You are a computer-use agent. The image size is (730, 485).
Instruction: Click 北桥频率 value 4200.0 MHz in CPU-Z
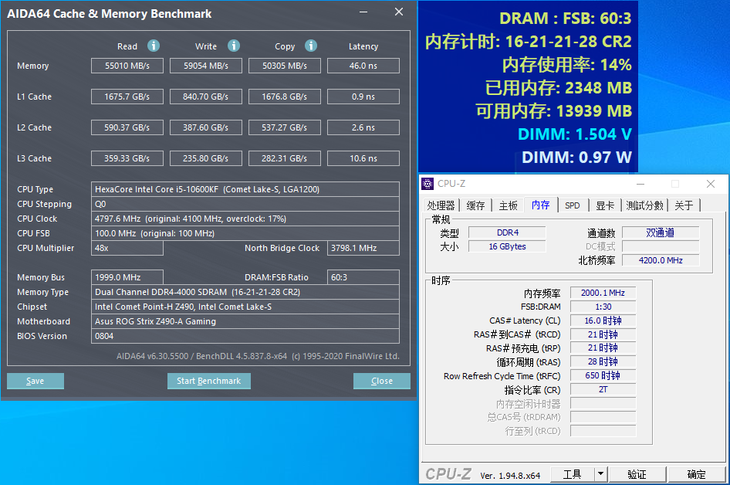660,260
